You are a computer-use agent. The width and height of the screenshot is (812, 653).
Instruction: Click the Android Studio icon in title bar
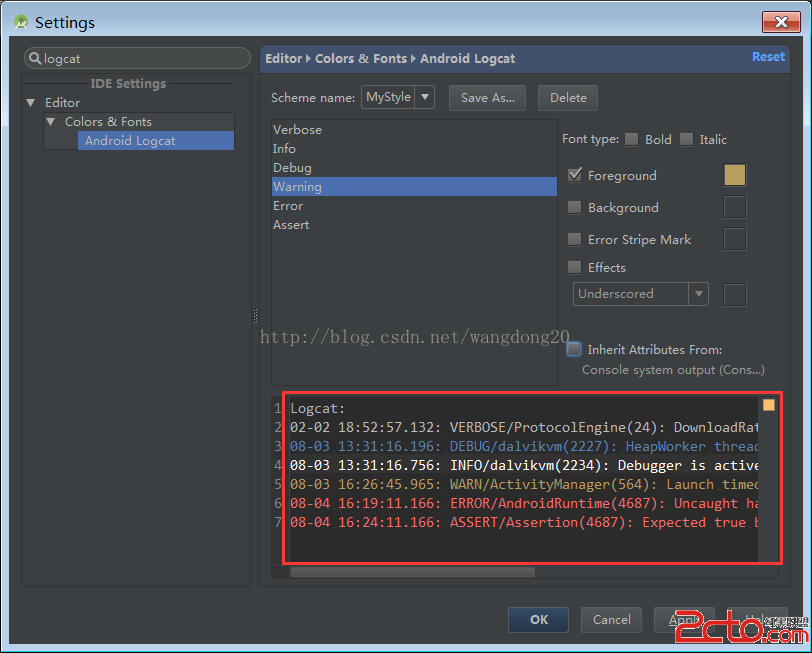point(21,22)
